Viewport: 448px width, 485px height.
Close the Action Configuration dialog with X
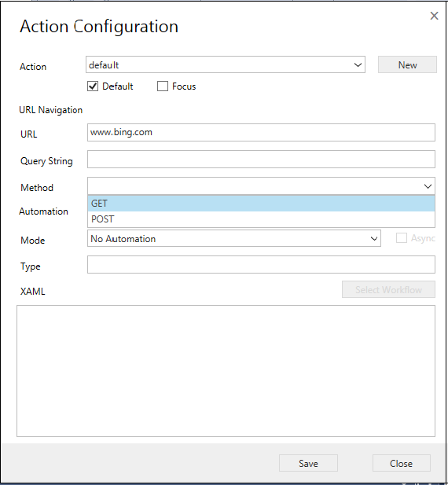click(434, 16)
